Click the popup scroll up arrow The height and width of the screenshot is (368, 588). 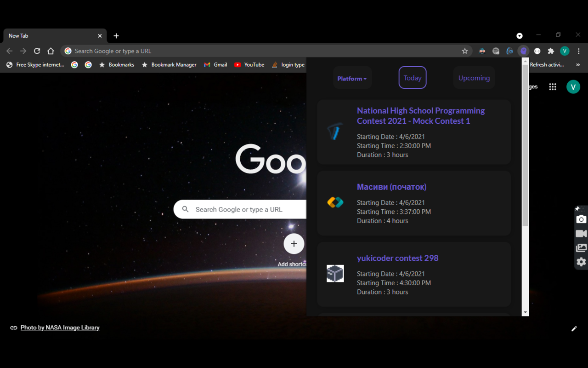click(x=526, y=61)
